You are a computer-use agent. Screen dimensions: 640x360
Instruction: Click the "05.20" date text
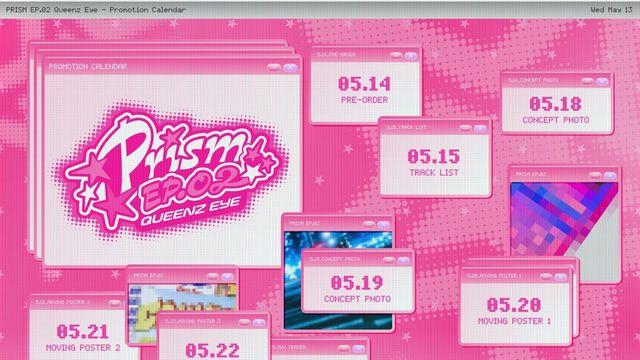click(514, 305)
